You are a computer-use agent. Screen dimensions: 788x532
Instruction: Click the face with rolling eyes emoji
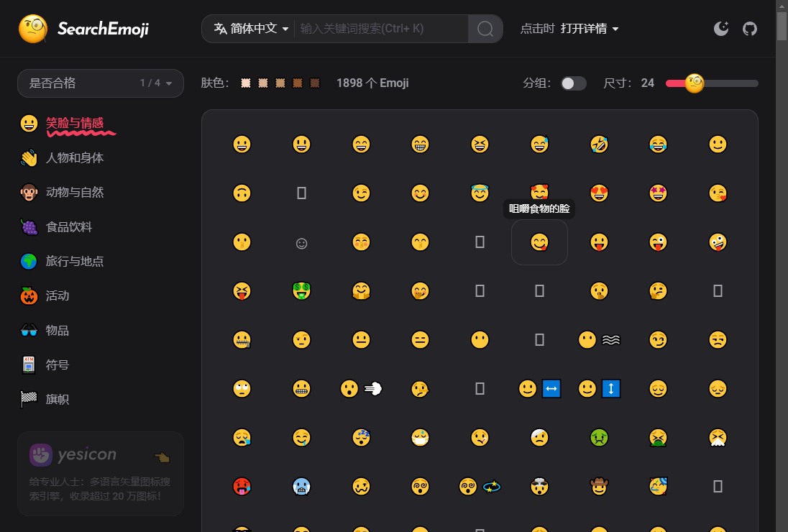242,388
